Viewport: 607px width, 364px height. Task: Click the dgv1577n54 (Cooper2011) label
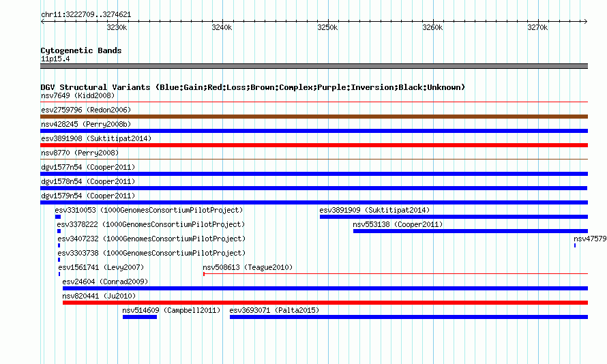click(x=88, y=167)
